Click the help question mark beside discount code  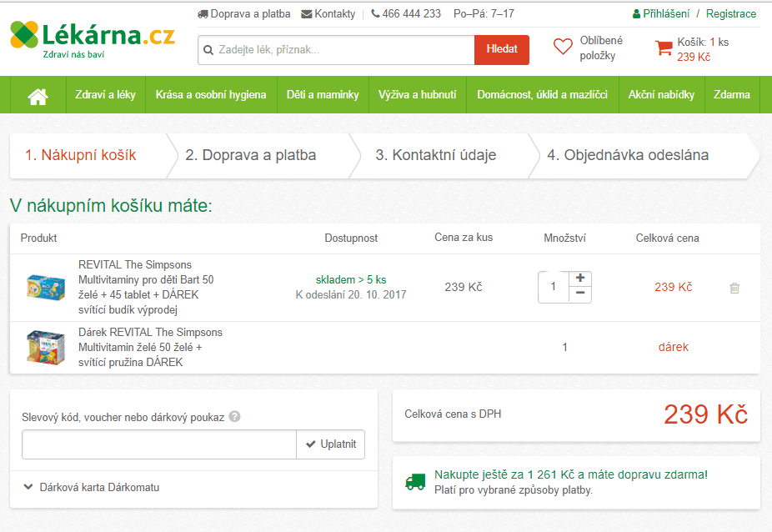coord(235,417)
